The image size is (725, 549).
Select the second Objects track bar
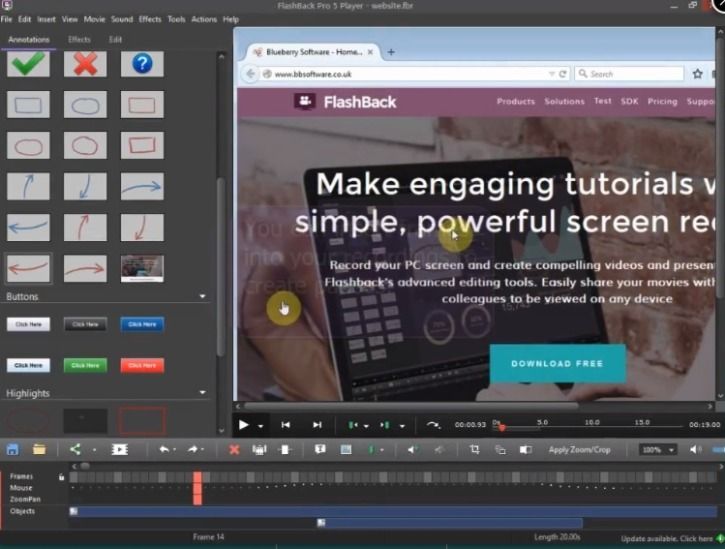pyautogui.click(x=450, y=523)
